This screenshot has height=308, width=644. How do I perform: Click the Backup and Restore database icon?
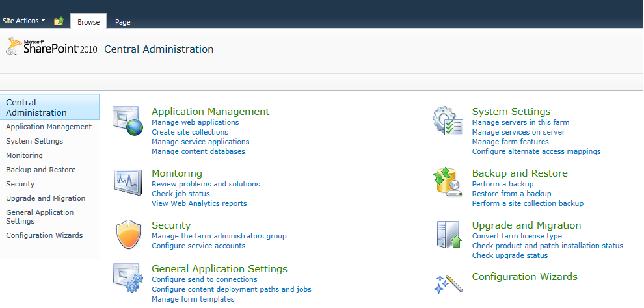446,182
